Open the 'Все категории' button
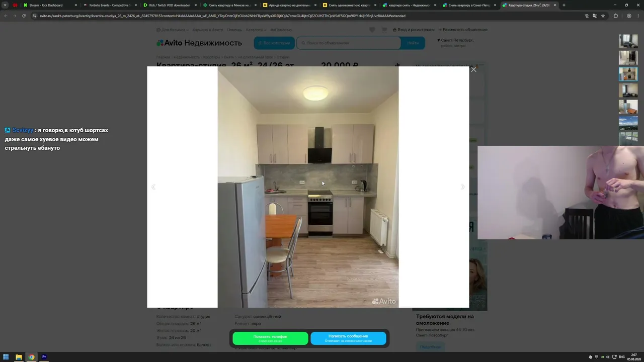 (x=274, y=43)
